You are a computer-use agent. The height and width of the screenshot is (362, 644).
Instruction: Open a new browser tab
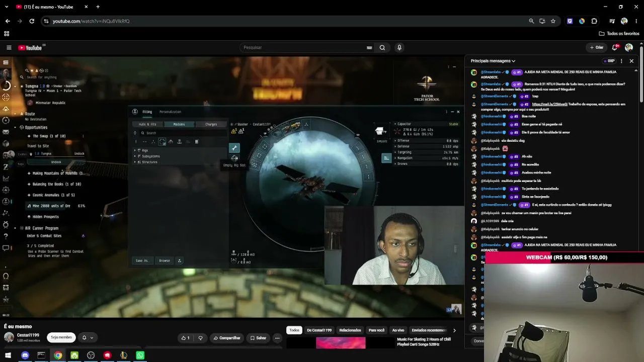point(98,7)
